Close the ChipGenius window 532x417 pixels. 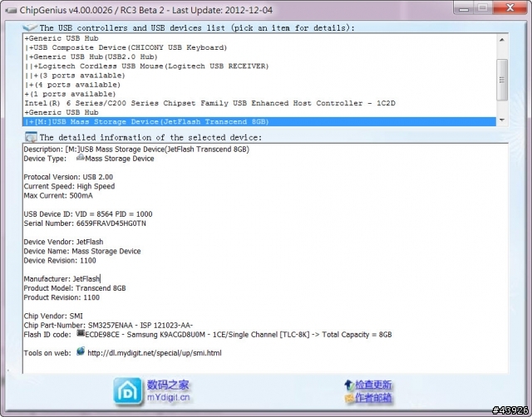(x=510, y=7)
